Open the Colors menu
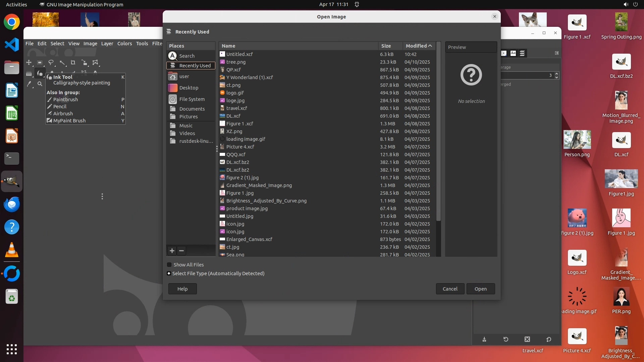 point(124,44)
